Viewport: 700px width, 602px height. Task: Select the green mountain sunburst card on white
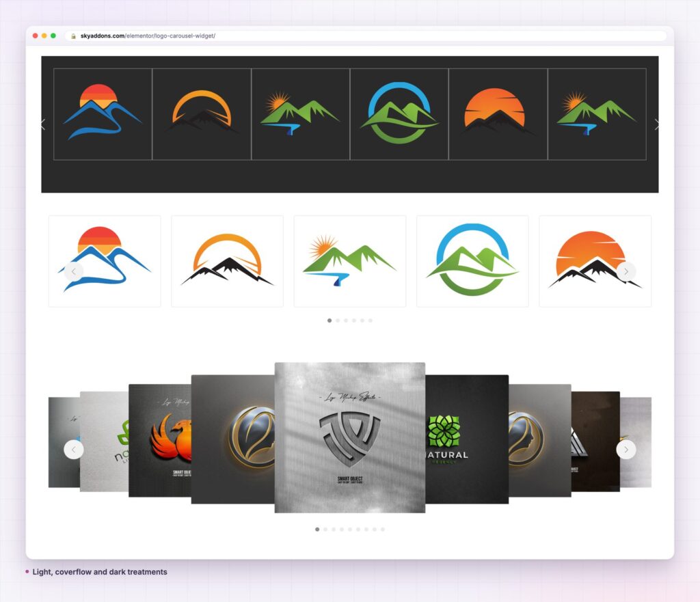[350, 262]
